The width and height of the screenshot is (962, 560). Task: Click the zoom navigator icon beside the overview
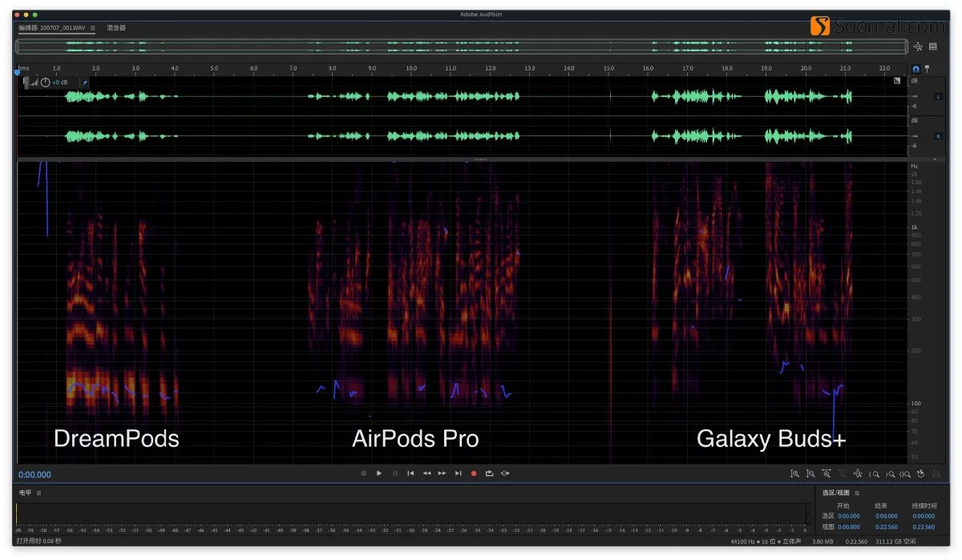pyautogui.click(x=918, y=47)
